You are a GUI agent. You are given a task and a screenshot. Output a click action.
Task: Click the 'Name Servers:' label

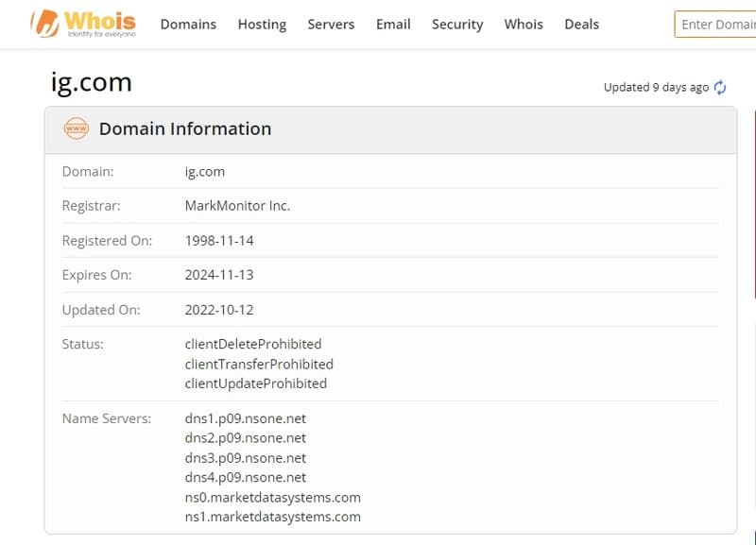107,418
